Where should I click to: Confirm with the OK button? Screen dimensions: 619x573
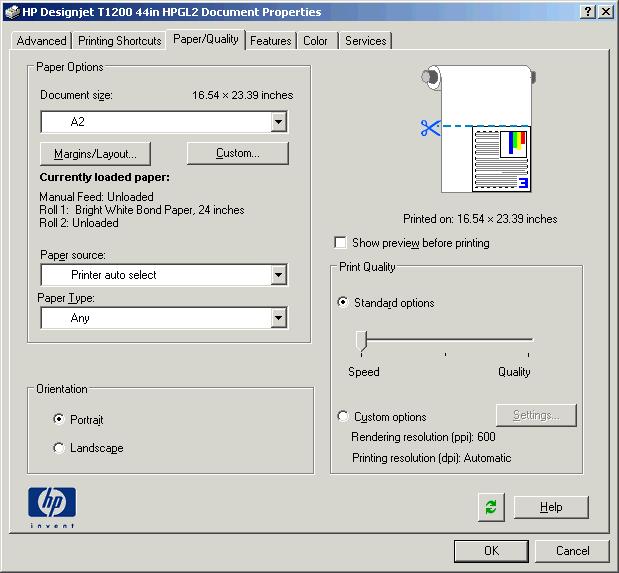click(491, 551)
